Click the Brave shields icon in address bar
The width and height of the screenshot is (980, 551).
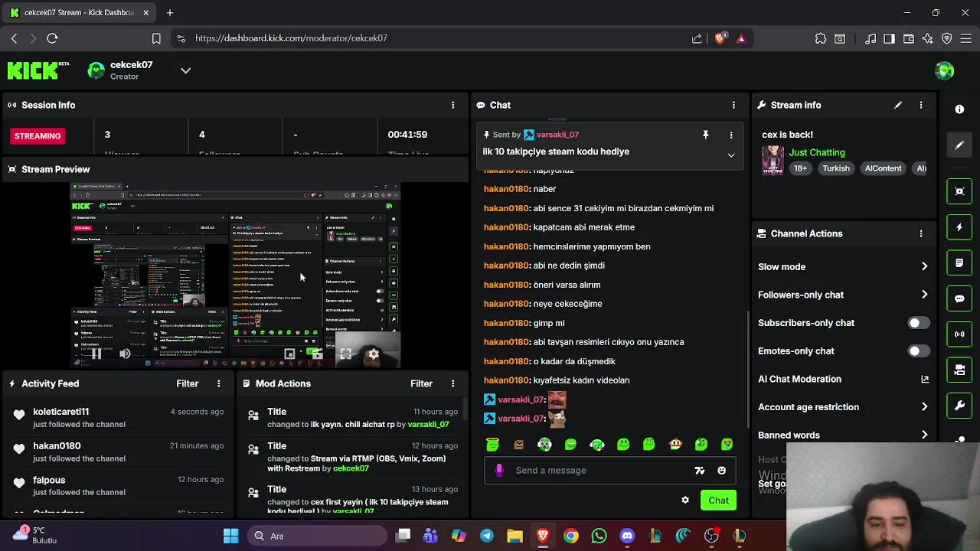pos(720,38)
